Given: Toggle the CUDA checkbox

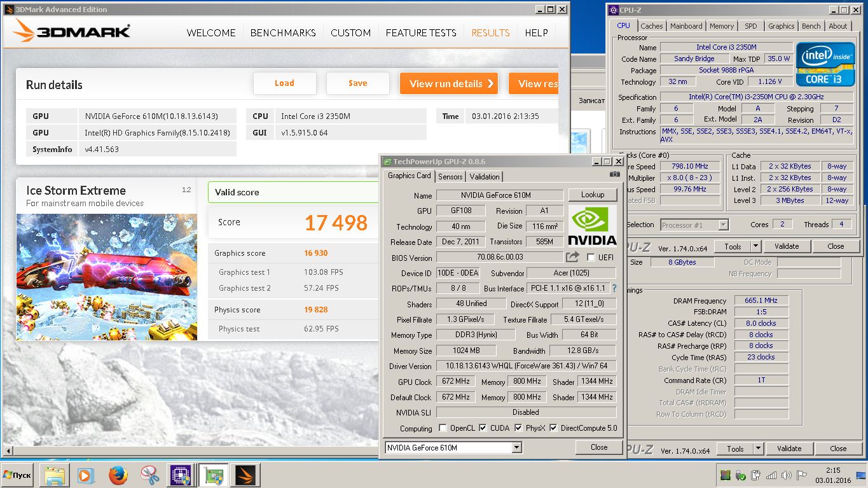Looking at the screenshot, I should tap(483, 428).
